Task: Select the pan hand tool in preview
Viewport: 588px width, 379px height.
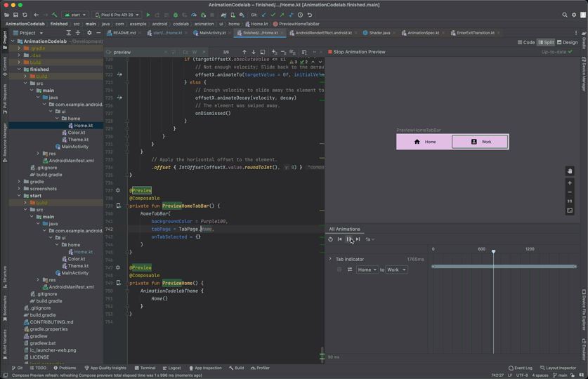Action: [570, 171]
